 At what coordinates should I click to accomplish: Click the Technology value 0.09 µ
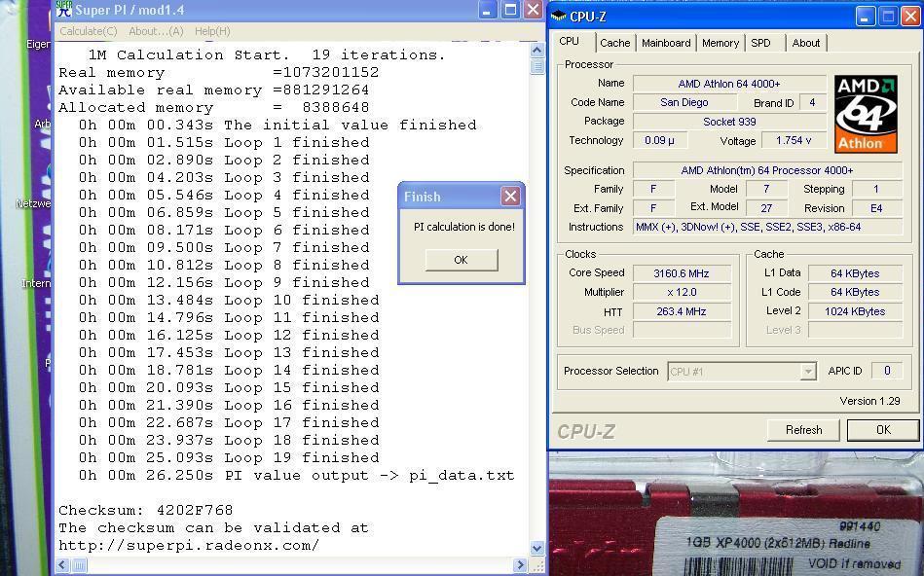(659, 140)
